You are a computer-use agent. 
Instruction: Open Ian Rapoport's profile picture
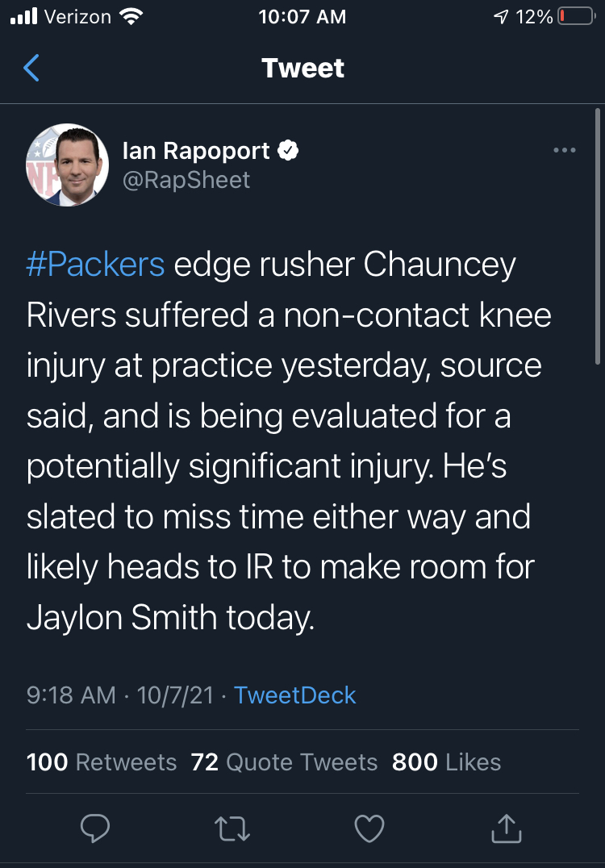click(67, 165)
